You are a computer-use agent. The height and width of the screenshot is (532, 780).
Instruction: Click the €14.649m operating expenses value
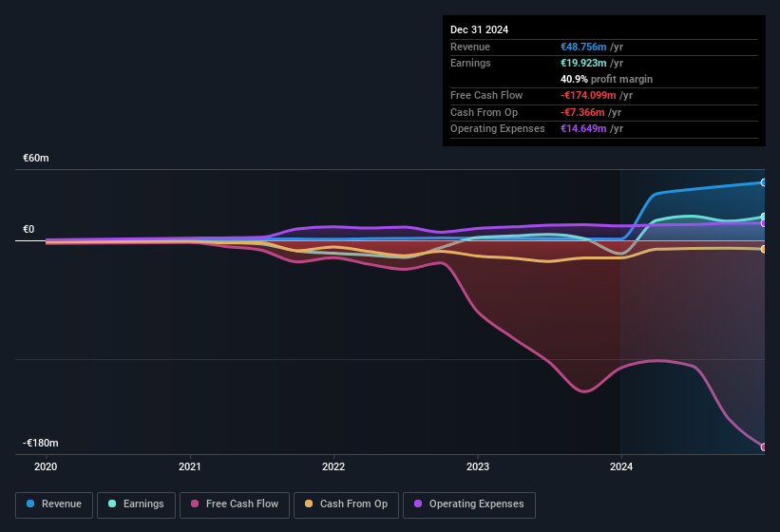click(583, 129)
